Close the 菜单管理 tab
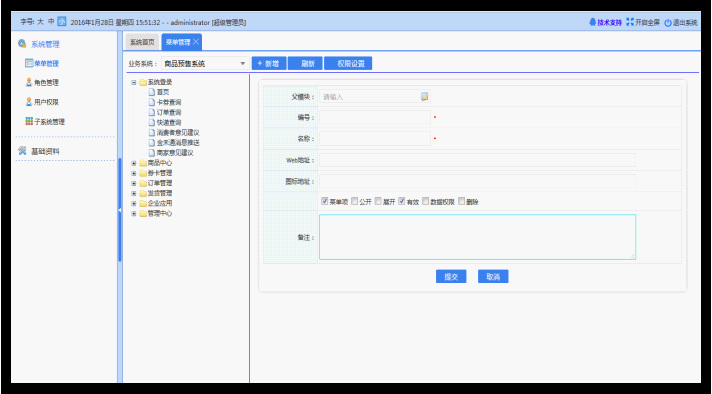 click(x=196, y=42)
